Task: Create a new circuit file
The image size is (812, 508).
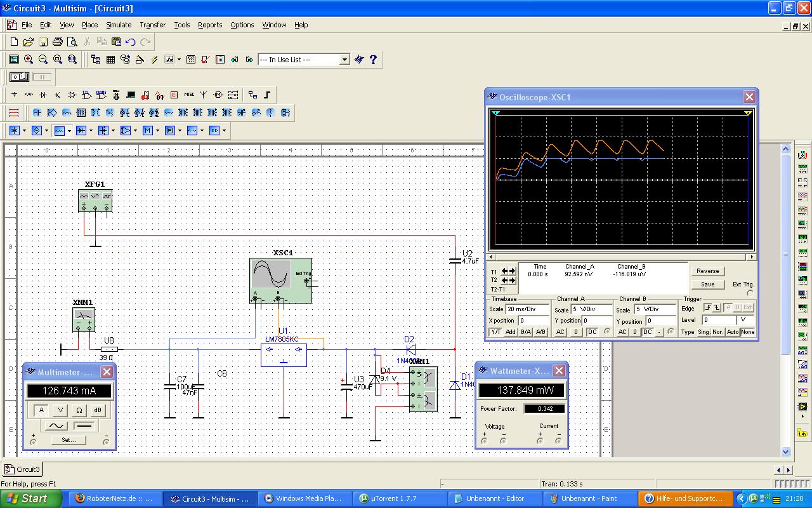Action: coord(14,42)
